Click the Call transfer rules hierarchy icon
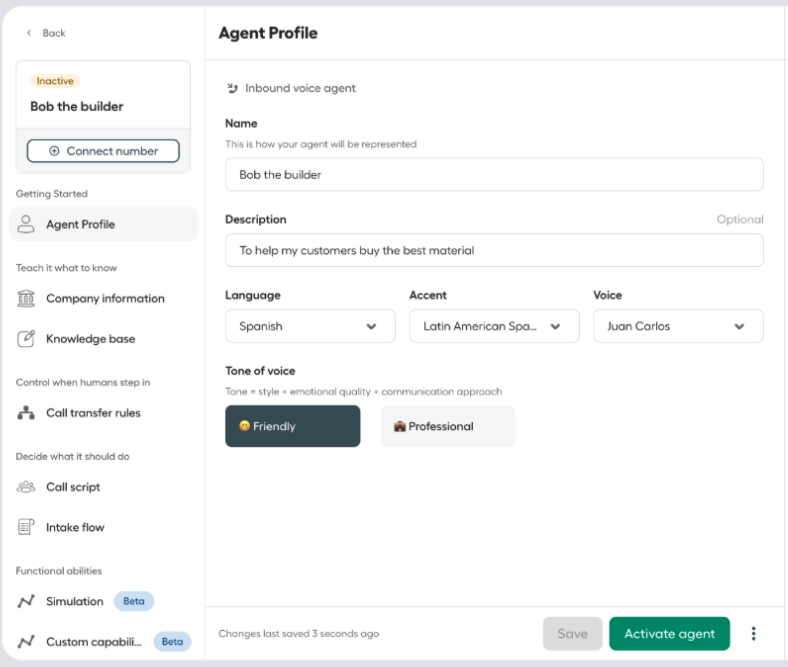The height and width of the screenshot is (667, 788). point(26,413)
